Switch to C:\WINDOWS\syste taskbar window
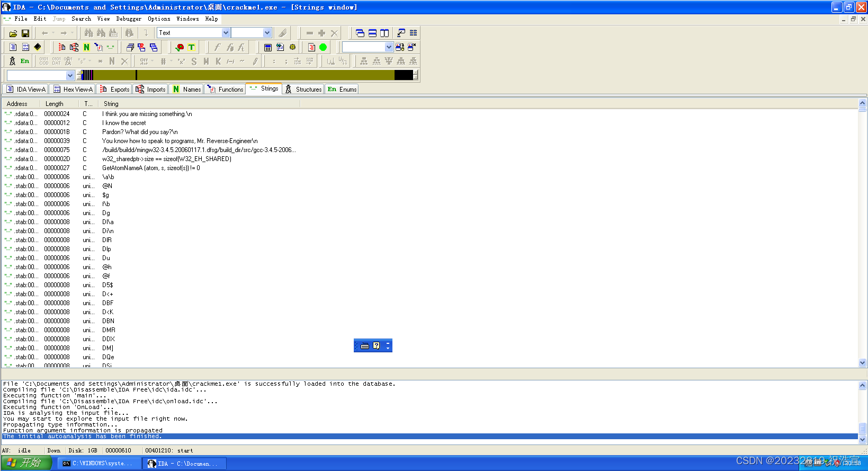 (x=99, y=463)
